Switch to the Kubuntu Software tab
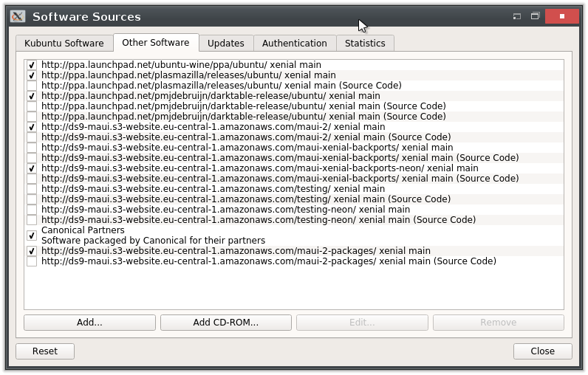Viewport: 588px width, 375px height. [64, 43]
